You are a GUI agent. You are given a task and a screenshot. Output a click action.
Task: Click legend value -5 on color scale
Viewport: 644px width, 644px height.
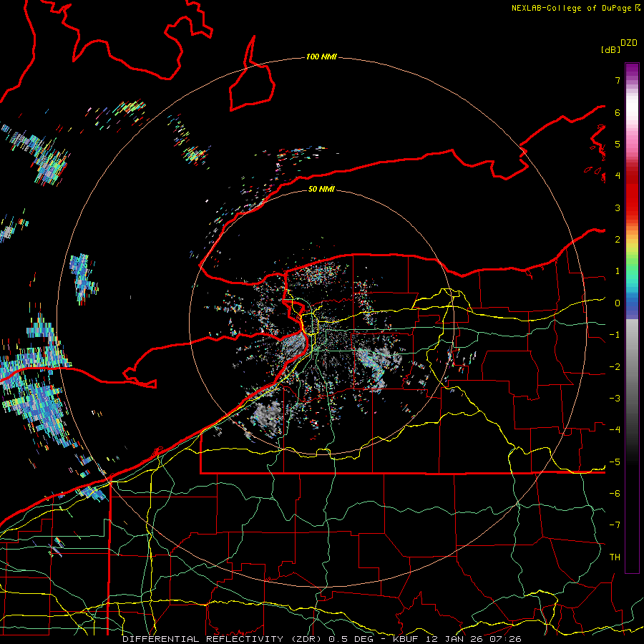[615, 462]
